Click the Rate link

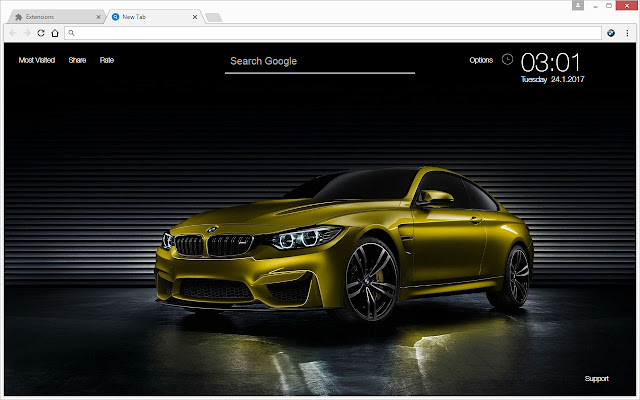tap(107, 60)
